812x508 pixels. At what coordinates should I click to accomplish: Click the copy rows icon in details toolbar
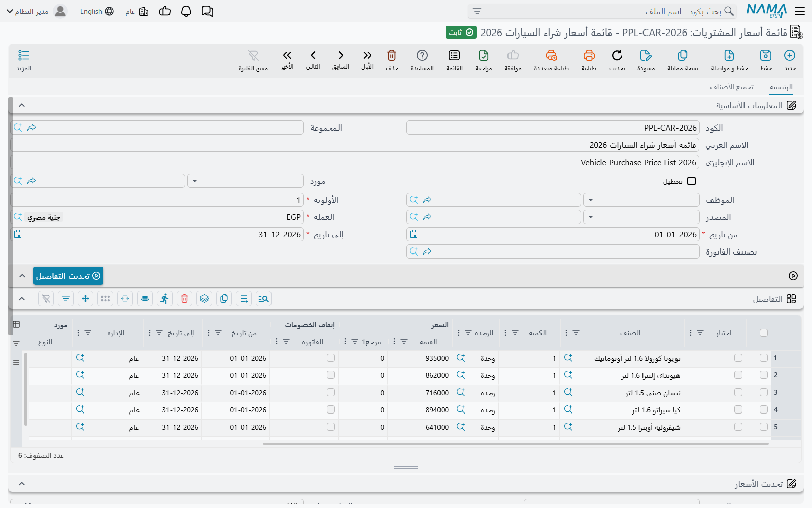[224, 299]
